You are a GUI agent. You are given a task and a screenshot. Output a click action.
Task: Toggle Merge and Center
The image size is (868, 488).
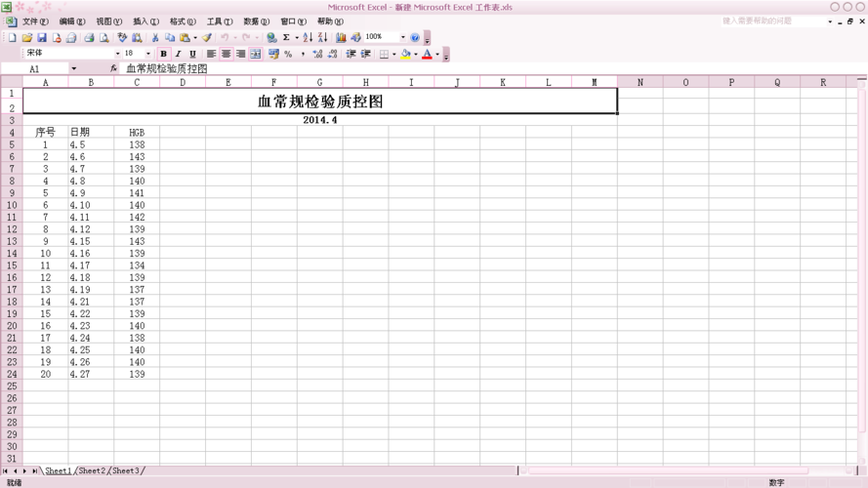[x=255, y=54]
